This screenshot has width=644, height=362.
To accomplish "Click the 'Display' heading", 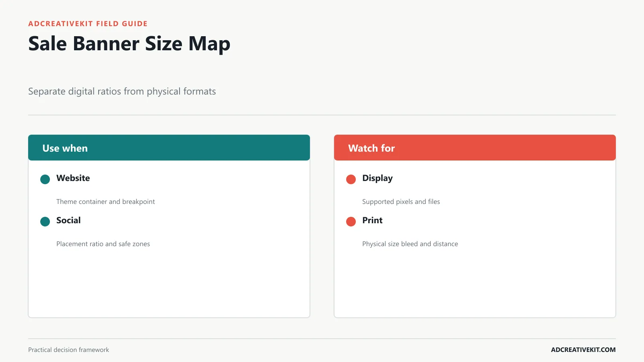I will [377, 179].
